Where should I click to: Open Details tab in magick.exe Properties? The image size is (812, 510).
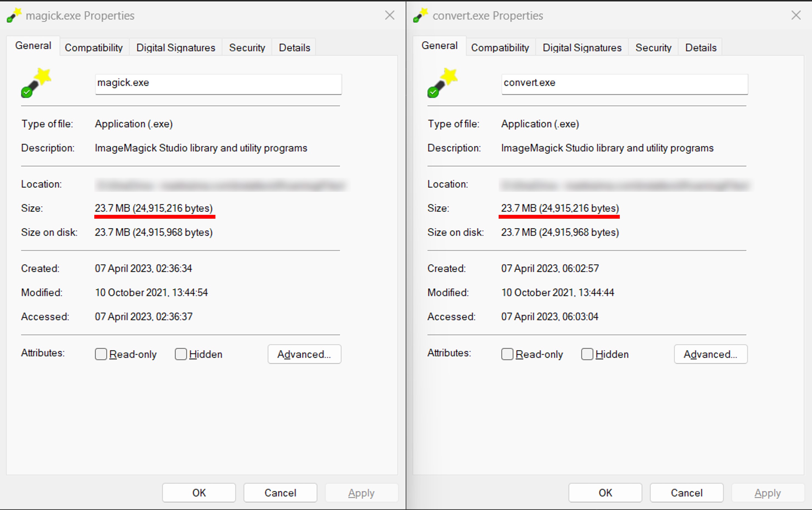pos(294,47)
